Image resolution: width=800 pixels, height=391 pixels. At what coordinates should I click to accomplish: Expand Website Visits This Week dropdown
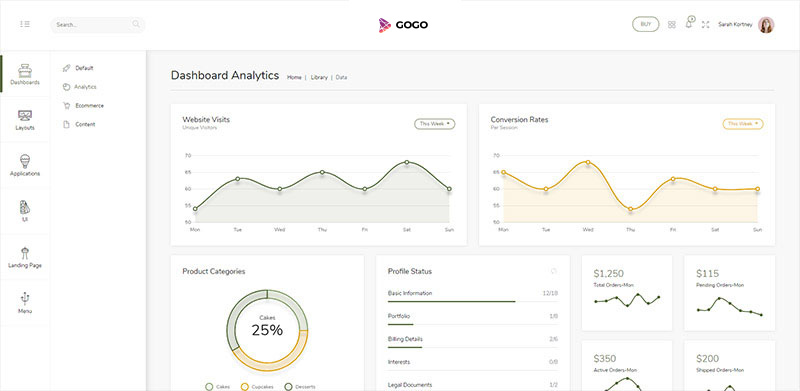[434, 124]
